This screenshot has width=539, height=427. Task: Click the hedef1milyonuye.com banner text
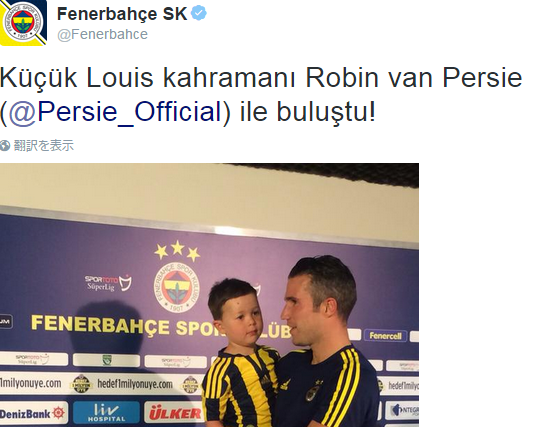point(135,384)
